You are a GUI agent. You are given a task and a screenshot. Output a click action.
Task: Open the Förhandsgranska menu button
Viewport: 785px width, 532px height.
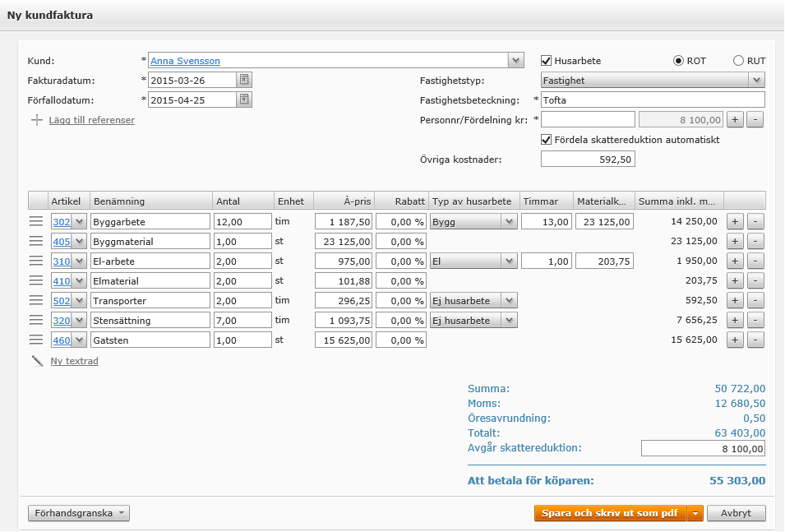(79, 513)
